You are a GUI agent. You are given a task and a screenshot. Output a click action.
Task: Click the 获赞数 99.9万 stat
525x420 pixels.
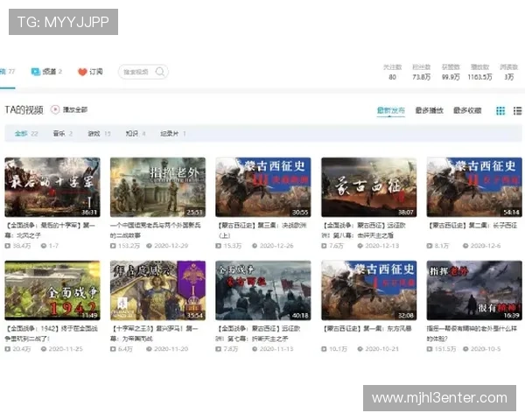pos(451,72)
